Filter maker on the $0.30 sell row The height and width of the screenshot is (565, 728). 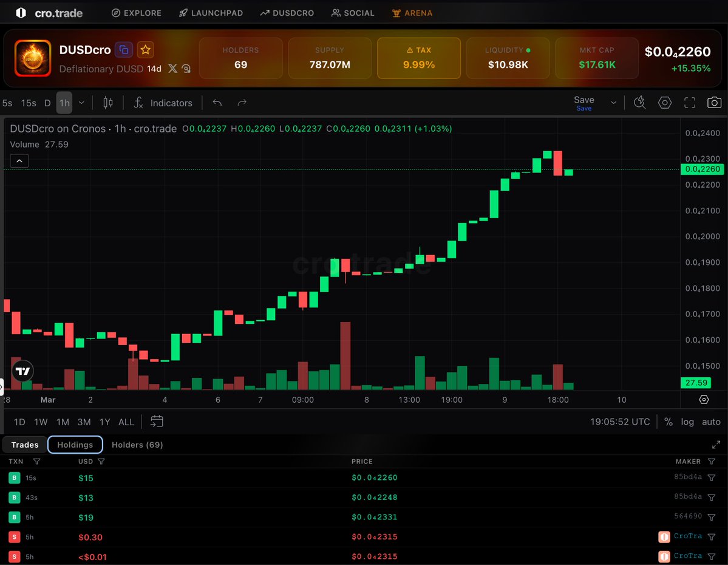coord(711,536)
